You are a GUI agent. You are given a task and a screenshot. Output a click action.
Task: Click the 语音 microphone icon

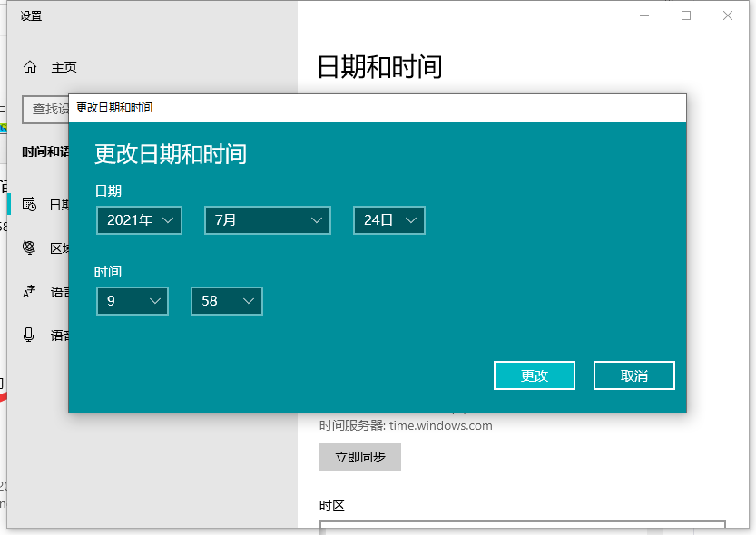30,335
